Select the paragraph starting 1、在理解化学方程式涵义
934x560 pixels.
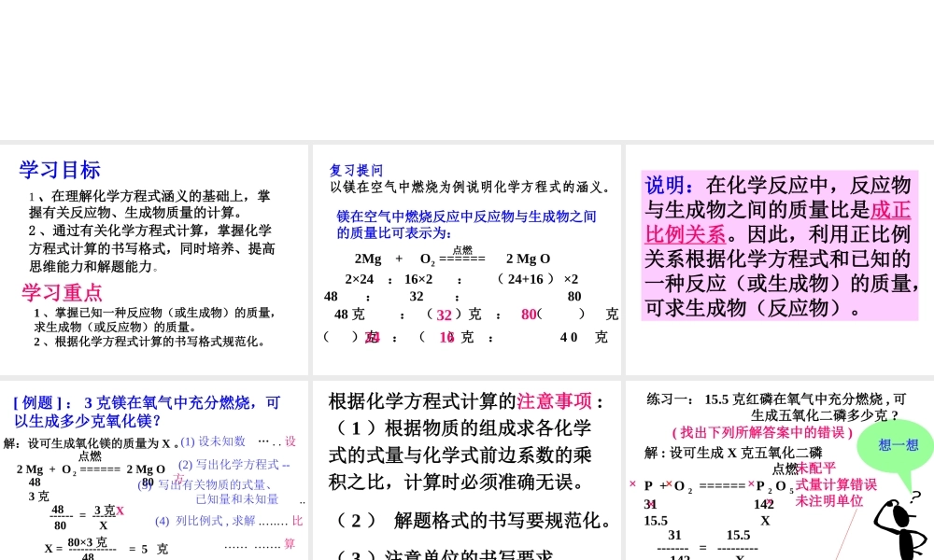click(x=149, y=204)
